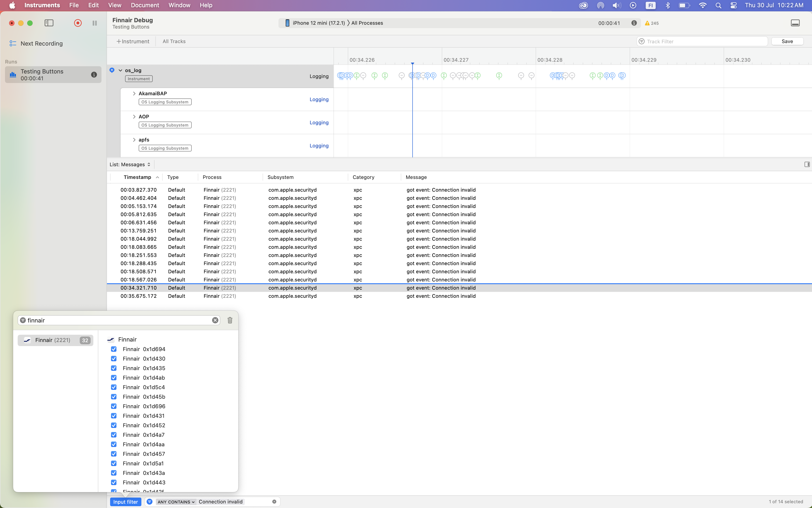Uncheck Finnair 0x1d435 checkbox

(114, 368)
